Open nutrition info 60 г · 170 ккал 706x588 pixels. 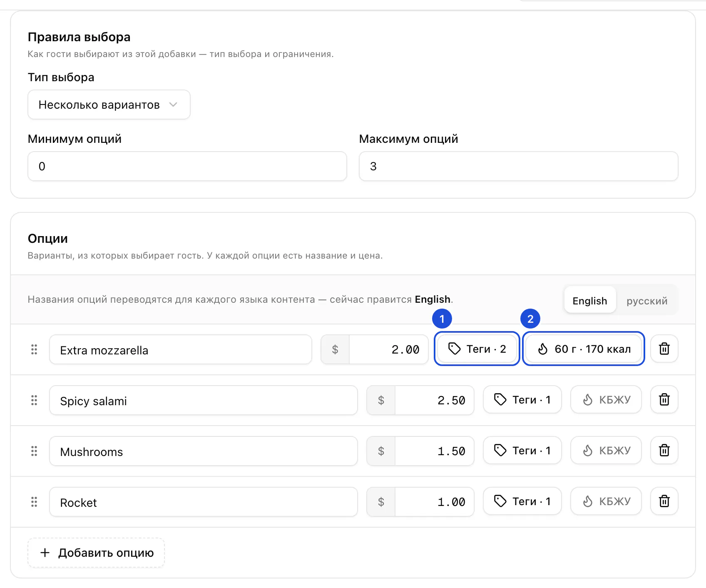point(584,349)
